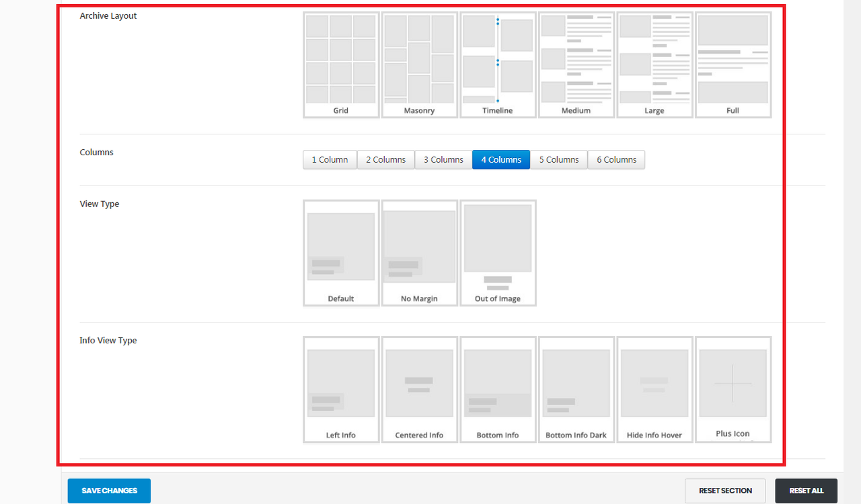This screenshot has width=861, height=504.
Task: Select the Centered Info option
Action: [x=419, y=389]
